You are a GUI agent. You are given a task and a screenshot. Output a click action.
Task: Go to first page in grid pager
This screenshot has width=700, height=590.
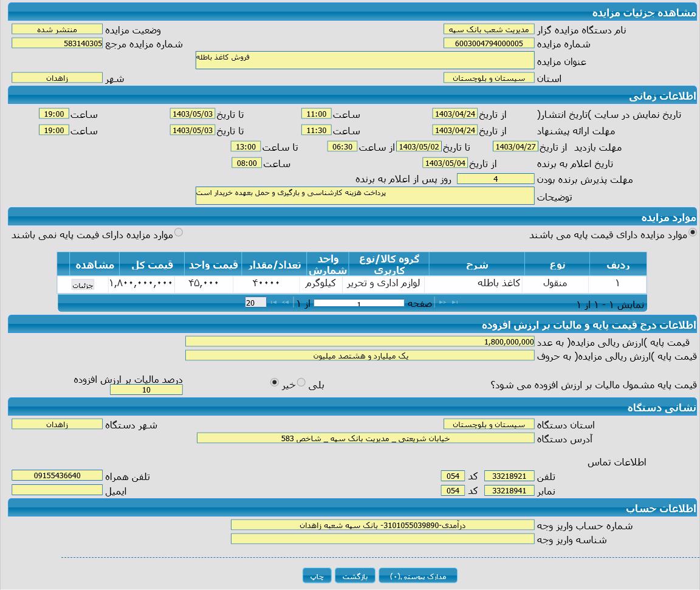tap(455, 303)
